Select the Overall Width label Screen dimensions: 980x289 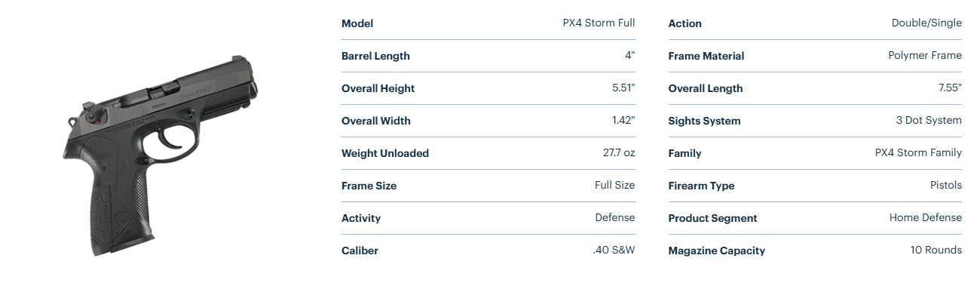[x=376, y=121]
